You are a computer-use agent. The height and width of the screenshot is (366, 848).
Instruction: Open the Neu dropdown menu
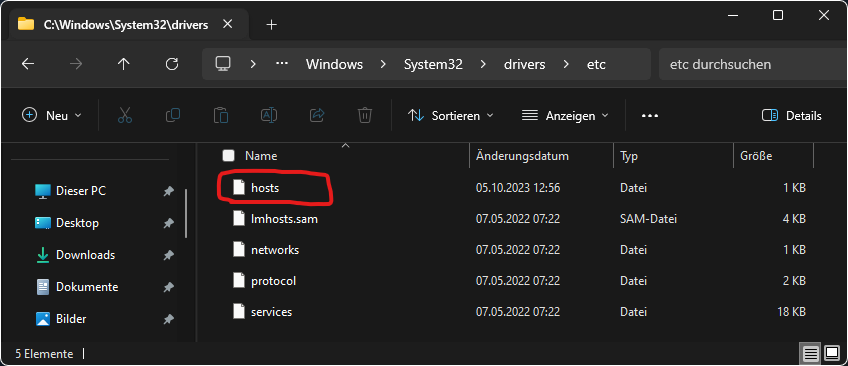coord(52,115)
